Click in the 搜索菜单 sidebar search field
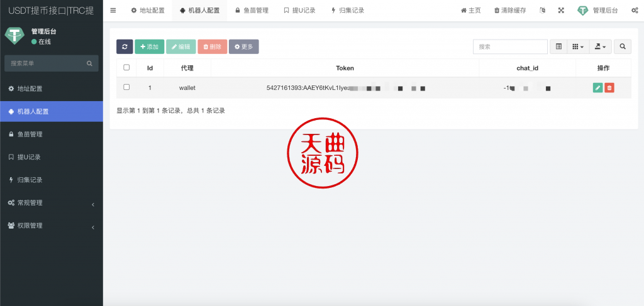The image size is (644, 306). tap(45, 63)
